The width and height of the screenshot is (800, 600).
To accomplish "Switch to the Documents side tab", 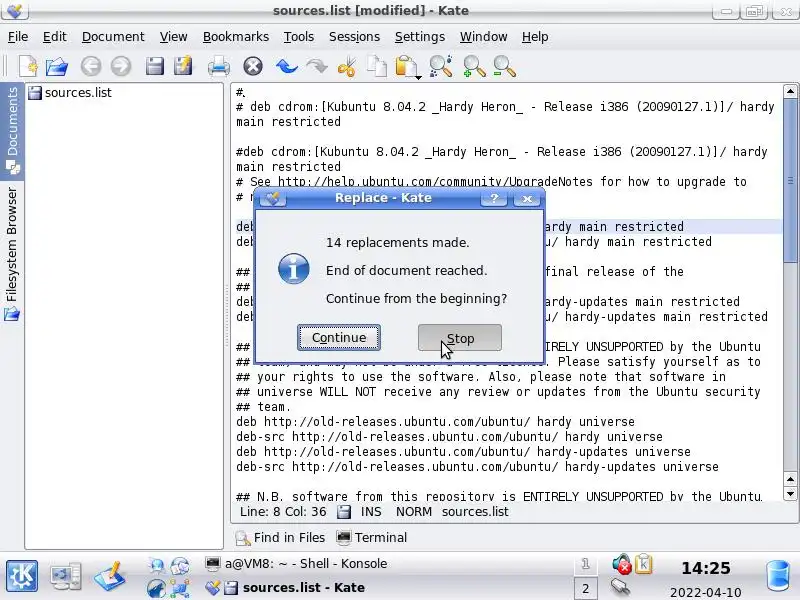I will pos(12,131).
